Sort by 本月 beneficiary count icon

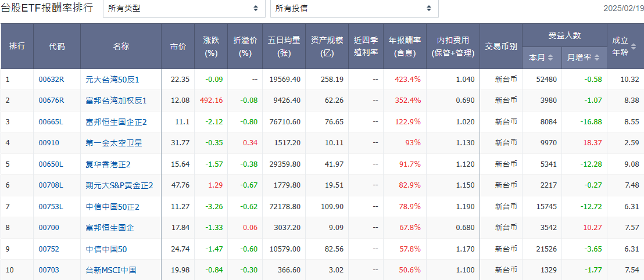point(550,58)
